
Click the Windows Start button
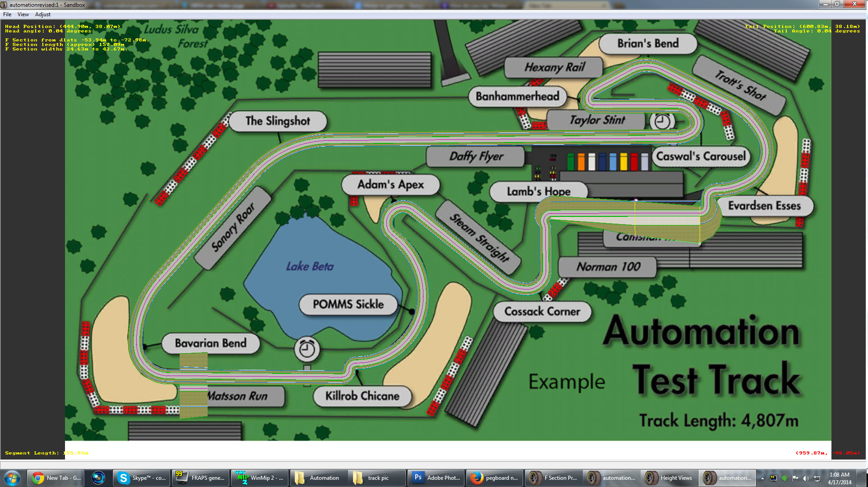(12, 478)
